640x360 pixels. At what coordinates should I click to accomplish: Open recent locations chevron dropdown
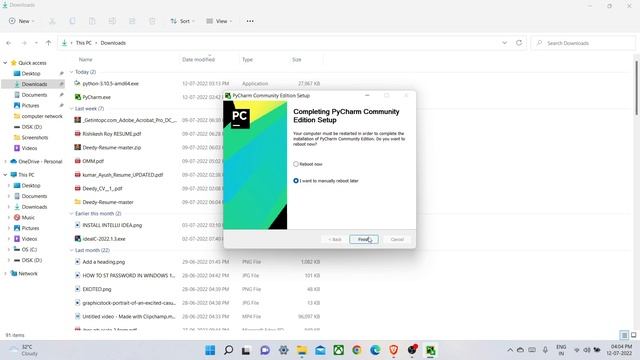click(x=36, y=43)
